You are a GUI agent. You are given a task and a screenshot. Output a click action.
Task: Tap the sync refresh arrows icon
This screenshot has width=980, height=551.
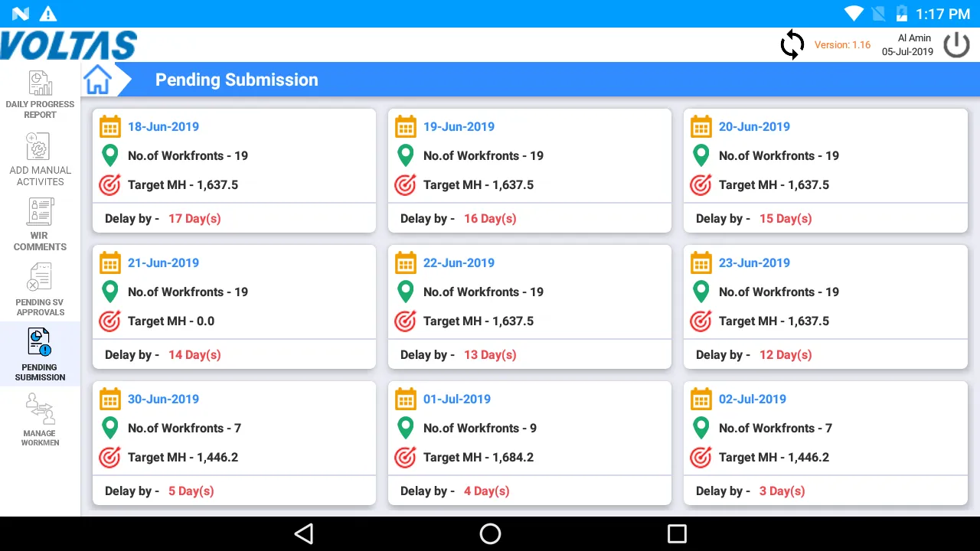point(792,45)
